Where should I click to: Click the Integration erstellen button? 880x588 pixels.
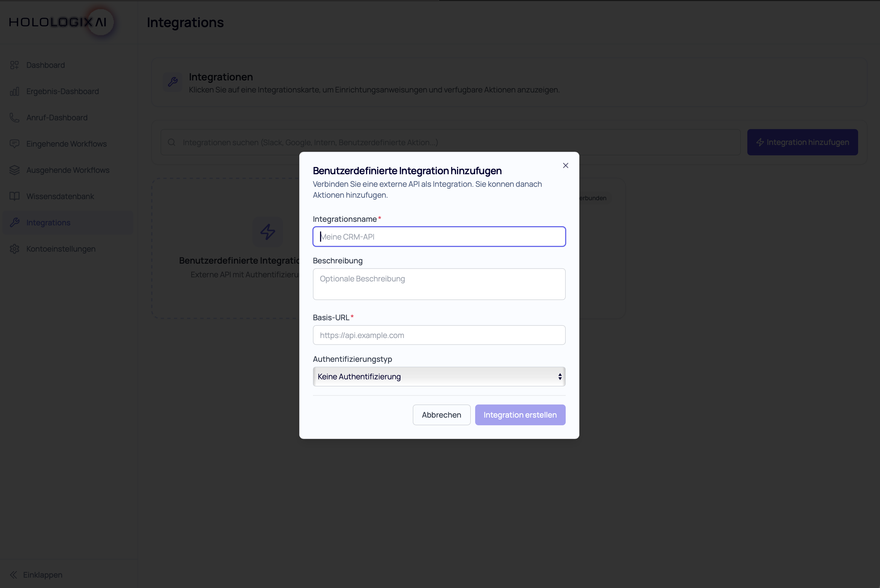click(x=520, y=415)
